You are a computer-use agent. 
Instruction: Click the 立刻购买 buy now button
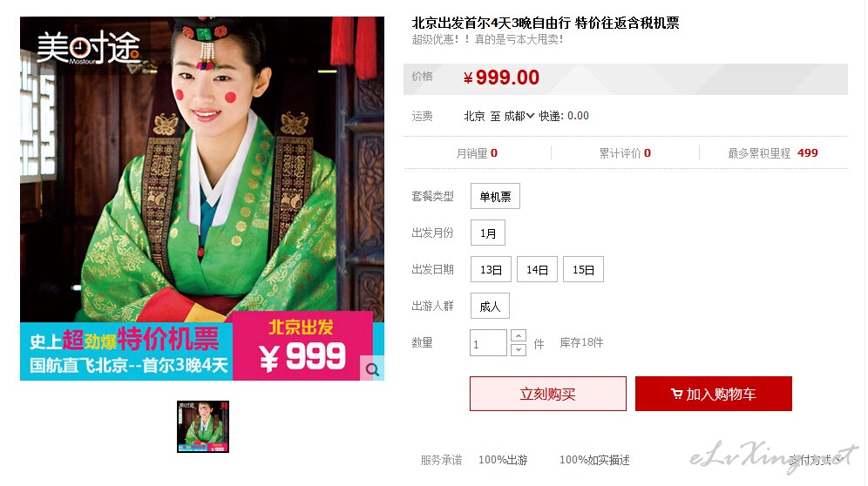[547, 394]
